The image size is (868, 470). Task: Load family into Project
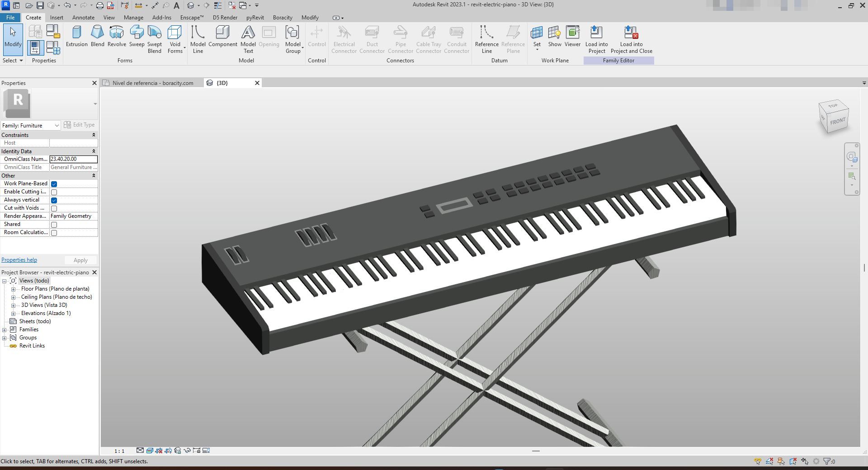(596, 39)
